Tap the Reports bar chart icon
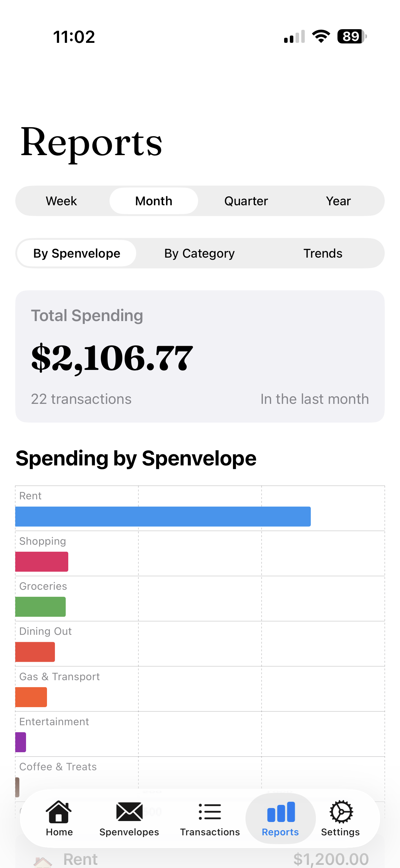 tap(281, 812)
